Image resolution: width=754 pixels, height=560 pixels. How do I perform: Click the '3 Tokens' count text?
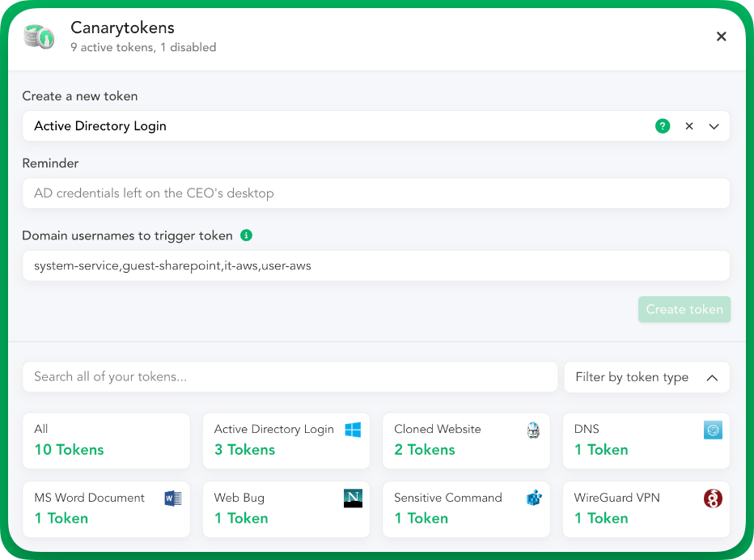click(245, 449)
